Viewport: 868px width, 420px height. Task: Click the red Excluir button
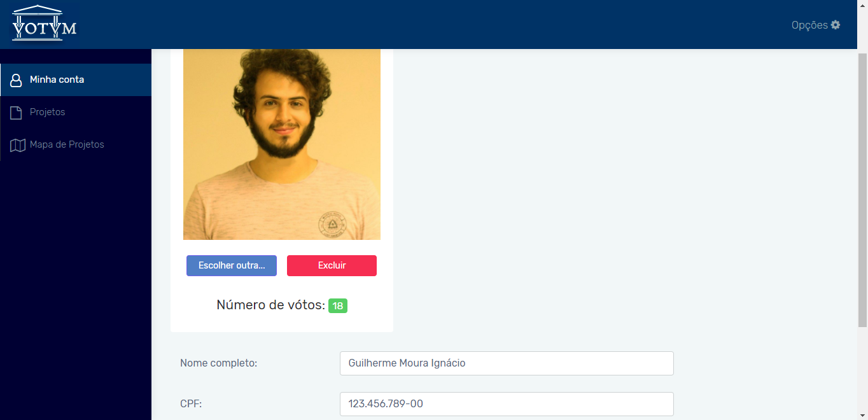tap(332, 265)
